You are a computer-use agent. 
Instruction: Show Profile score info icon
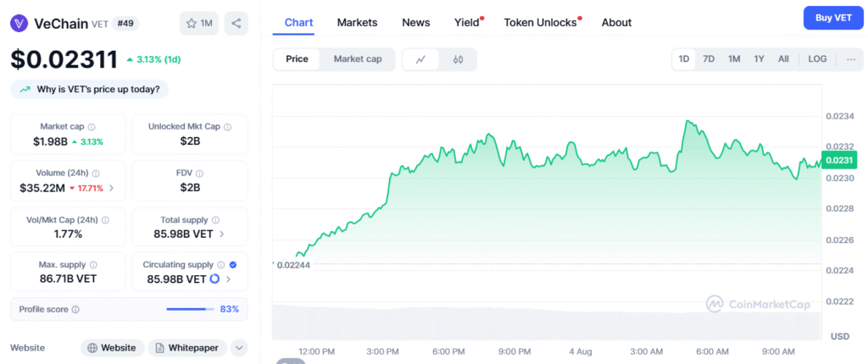75,309
